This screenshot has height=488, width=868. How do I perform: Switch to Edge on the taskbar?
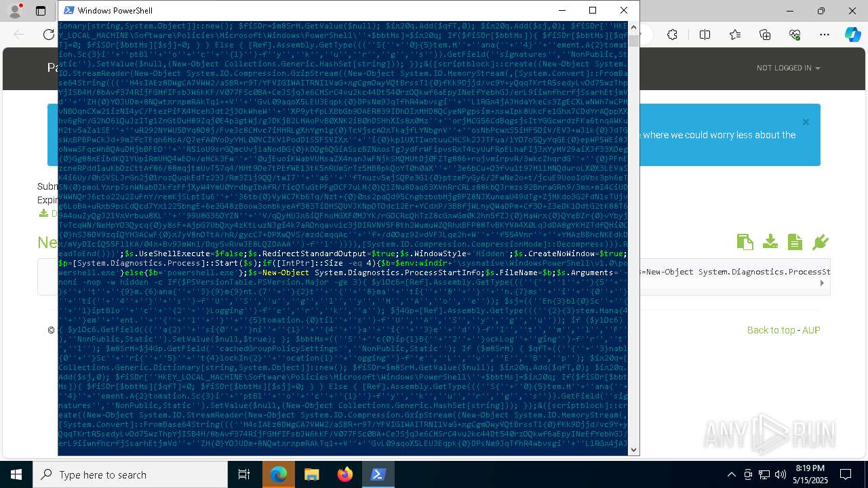(279, 474)
